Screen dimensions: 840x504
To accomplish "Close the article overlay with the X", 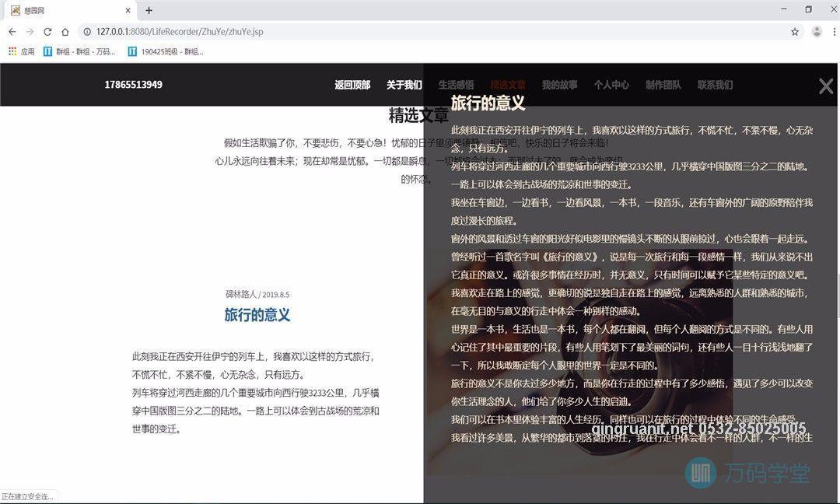I will (825, 86).
